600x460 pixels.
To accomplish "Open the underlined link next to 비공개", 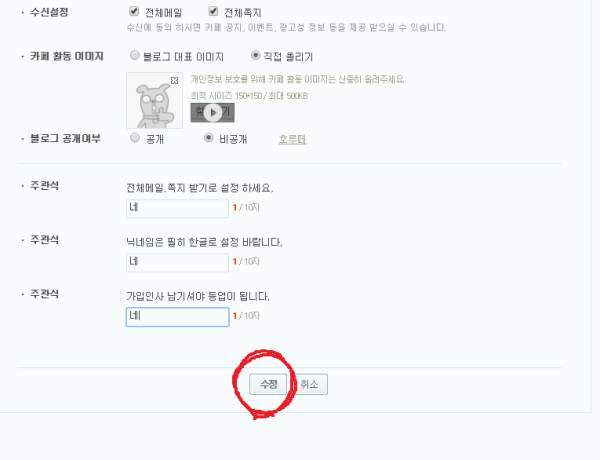I will tap(292, 139).
